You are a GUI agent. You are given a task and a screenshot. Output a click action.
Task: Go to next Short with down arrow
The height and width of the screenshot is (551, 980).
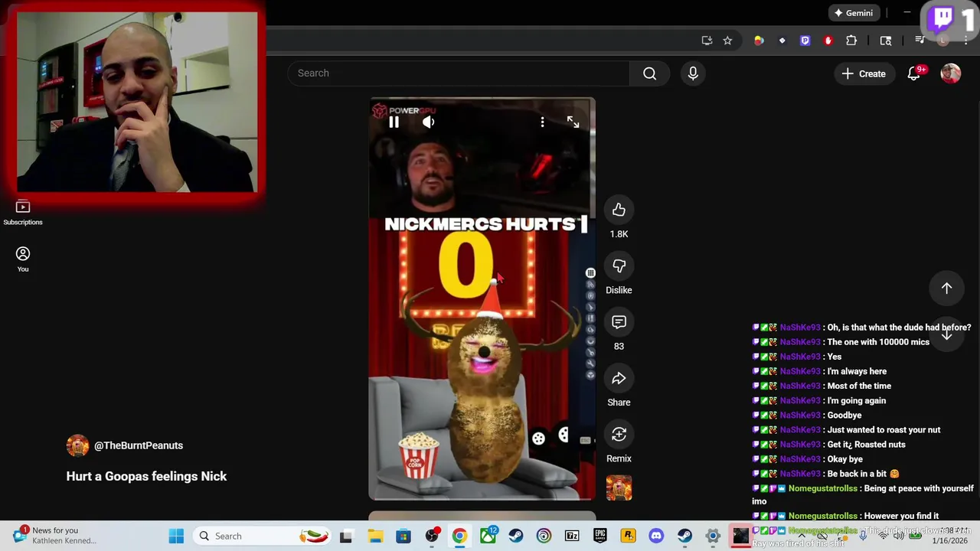click(946, 334)
